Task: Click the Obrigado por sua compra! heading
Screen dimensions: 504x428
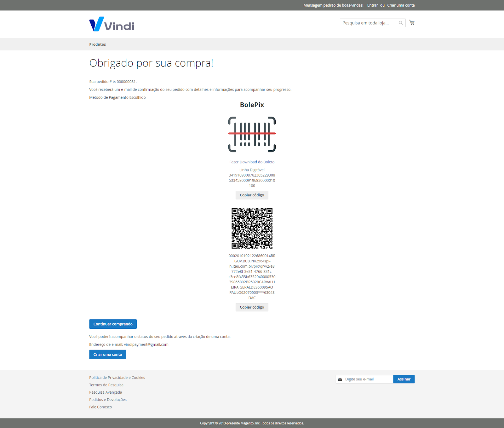Action: [151, 63]
